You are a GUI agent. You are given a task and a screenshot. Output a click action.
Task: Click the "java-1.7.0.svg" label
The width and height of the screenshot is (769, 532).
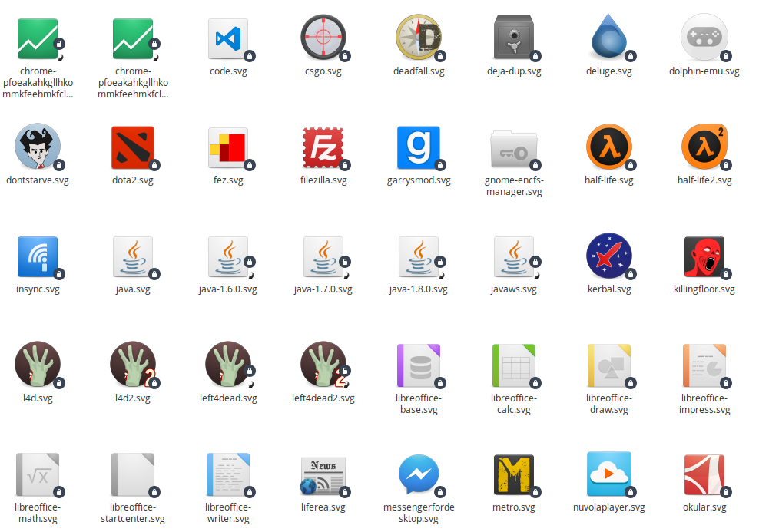click(x=323, y=289)
